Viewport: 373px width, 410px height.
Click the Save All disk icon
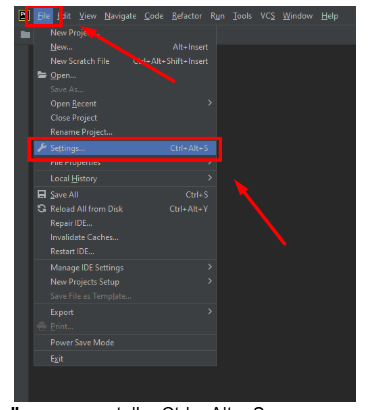tap(42, 194)
